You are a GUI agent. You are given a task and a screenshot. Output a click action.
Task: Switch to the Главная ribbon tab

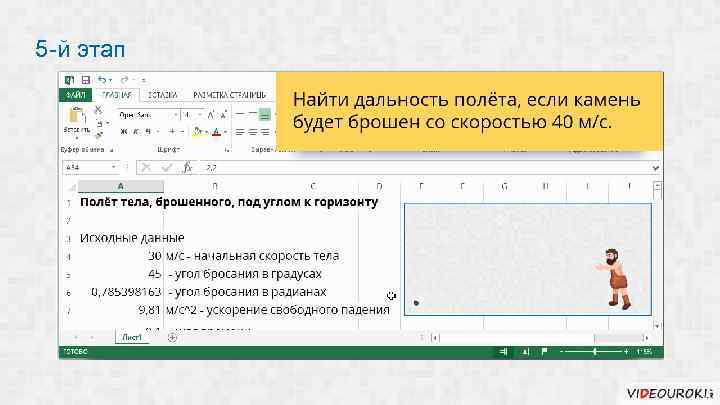tap(116, 95)
